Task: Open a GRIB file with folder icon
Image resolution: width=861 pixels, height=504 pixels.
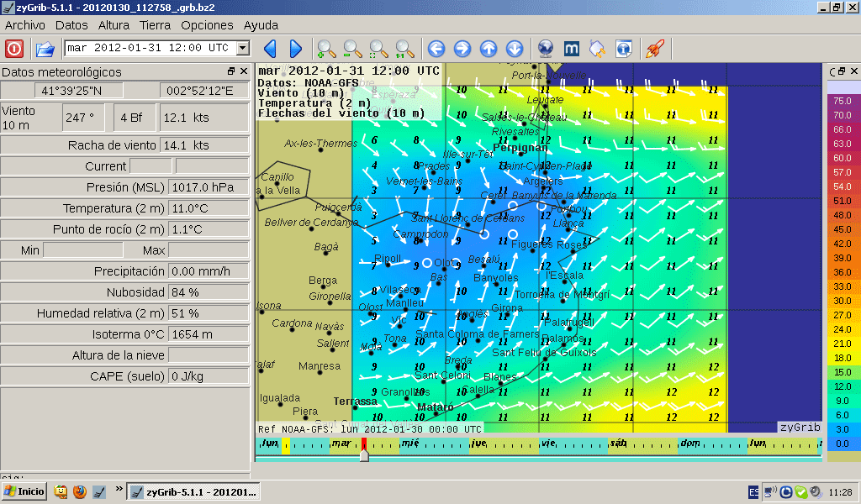Action: point(45,49)
